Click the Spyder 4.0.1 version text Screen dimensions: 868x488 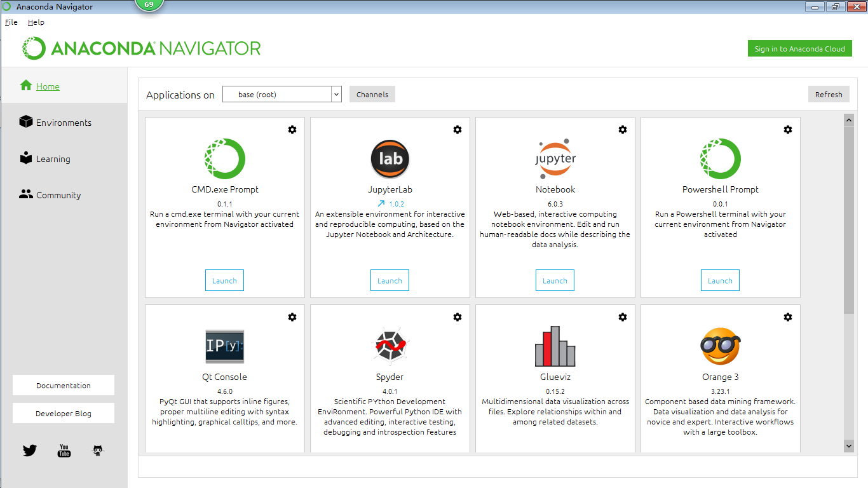coord(390,391)
